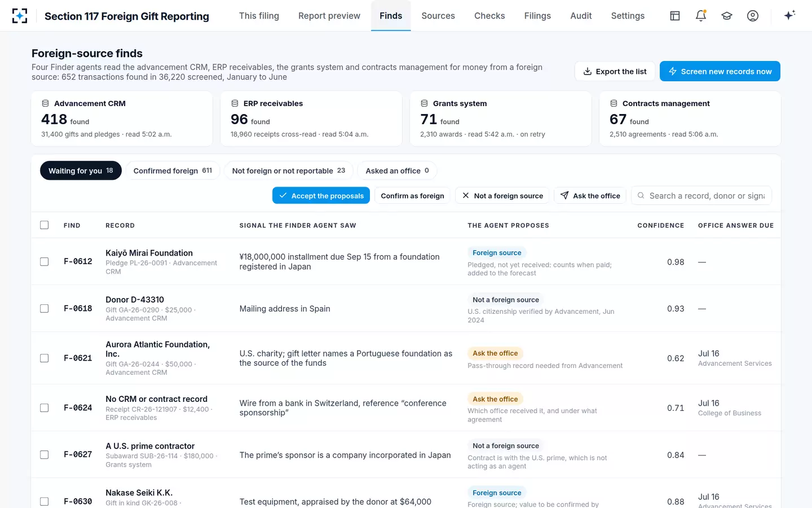Open the AI sparkle assistant icon
Viewport: 812px width, 508px height.
789,15
